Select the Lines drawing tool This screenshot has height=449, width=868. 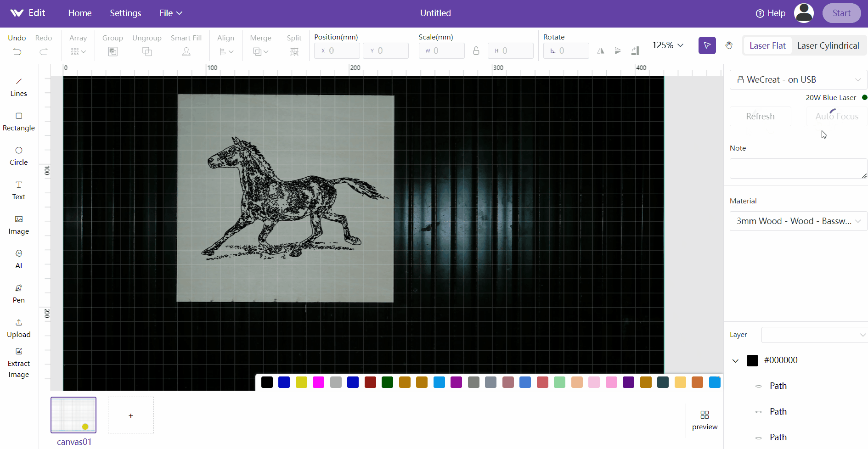pyautogui.click(x=19, y=87)
